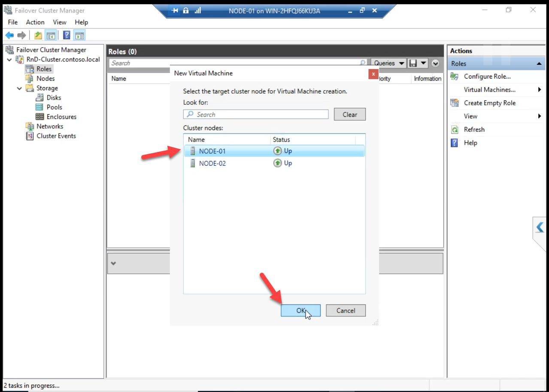Click the Back arrow toolbar icon

click(9, 35)
